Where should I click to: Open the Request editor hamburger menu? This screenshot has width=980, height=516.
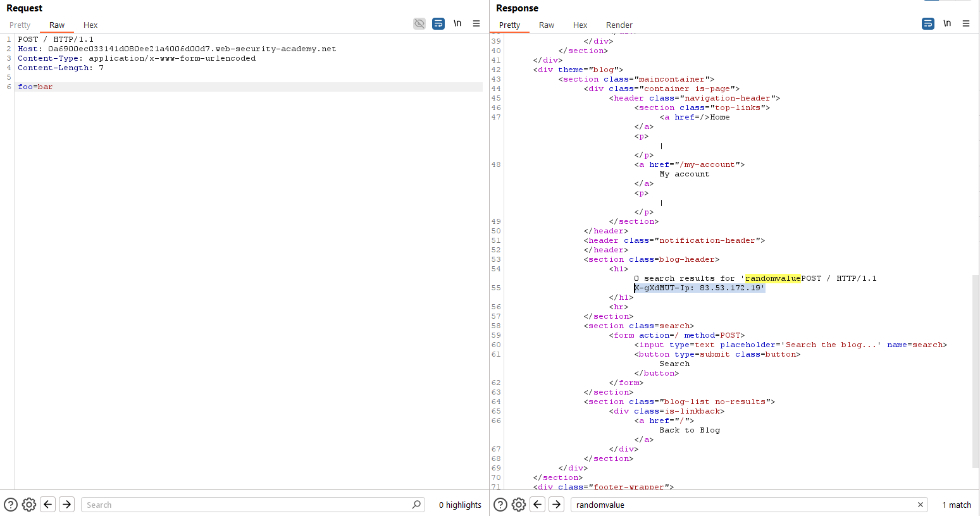[476, 23]
